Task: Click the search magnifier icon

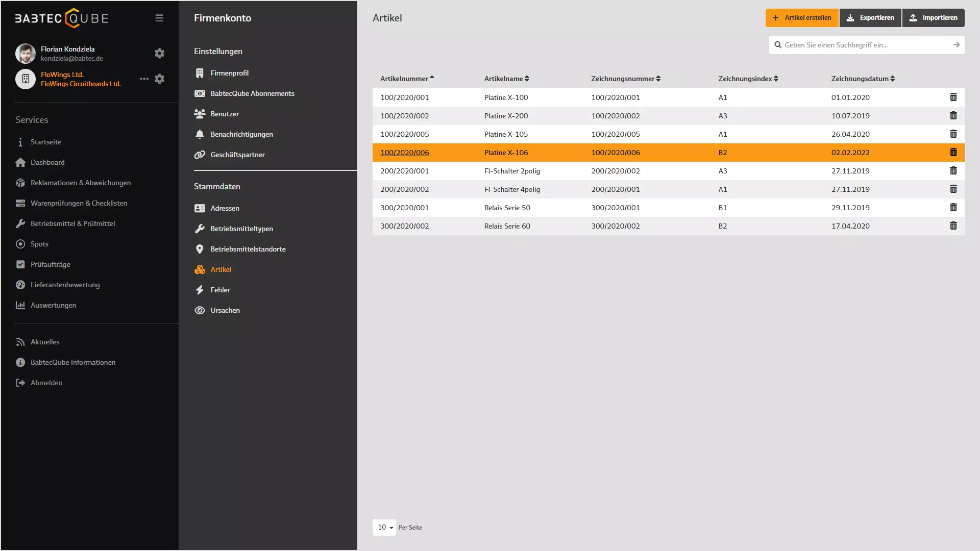Action: 778,45
